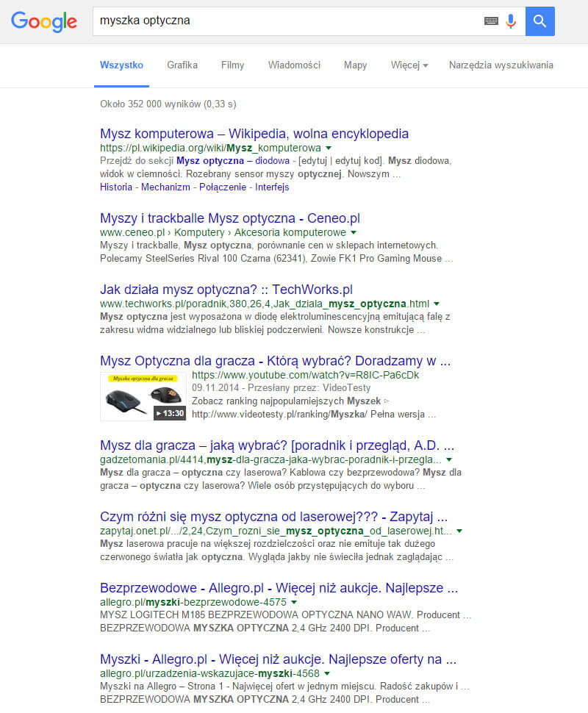
Task: Follow the 'Mysz optyczna – diodowa' section link
Action: point(233,161)
